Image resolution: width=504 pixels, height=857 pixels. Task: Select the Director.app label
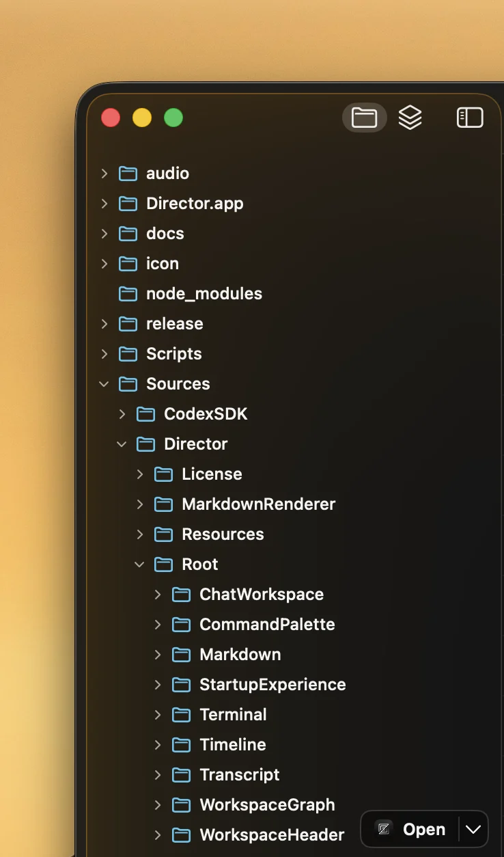point(195,204)
